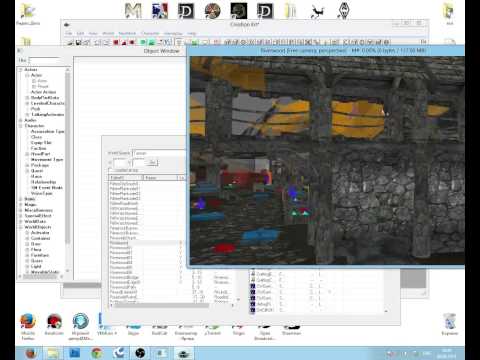Viewport: 480px width, 360px height.
Task: Click the save plugin floppy disk toolbar icon
Action: (x=79, y=42)
